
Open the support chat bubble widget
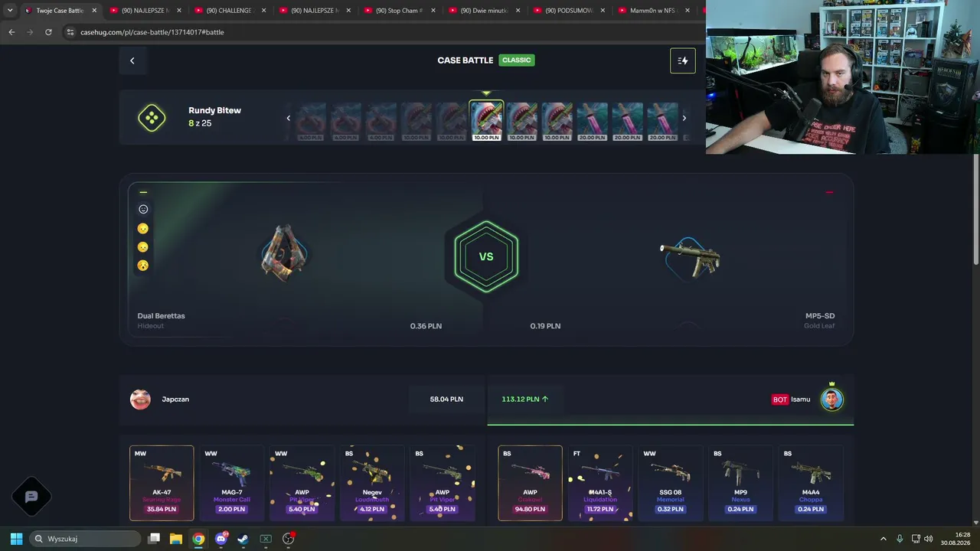pyautogui.click(x=31, y=497)
